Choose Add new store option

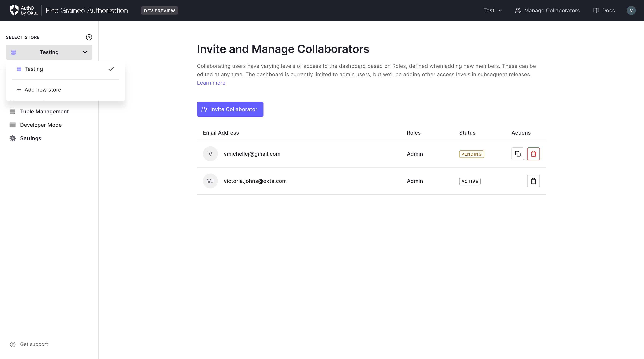[66, 90]
